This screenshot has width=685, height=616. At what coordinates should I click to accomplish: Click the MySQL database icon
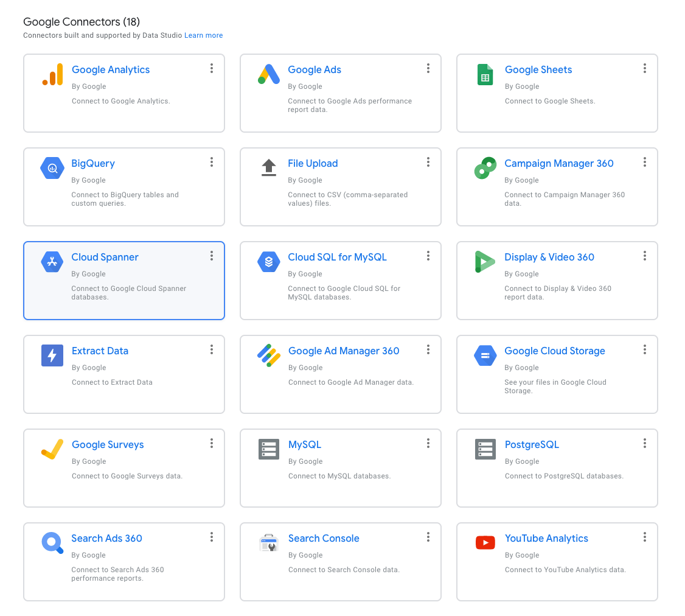pos(269,449)
